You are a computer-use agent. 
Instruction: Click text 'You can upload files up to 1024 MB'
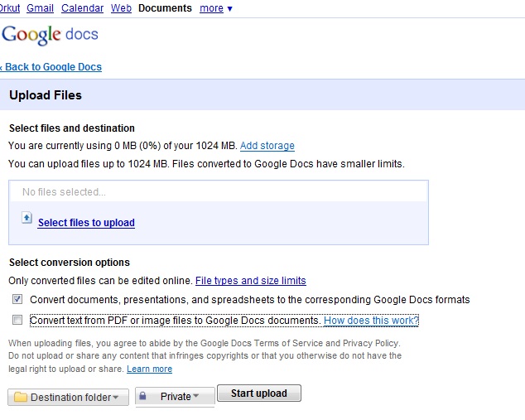click(x=88, y=164)
